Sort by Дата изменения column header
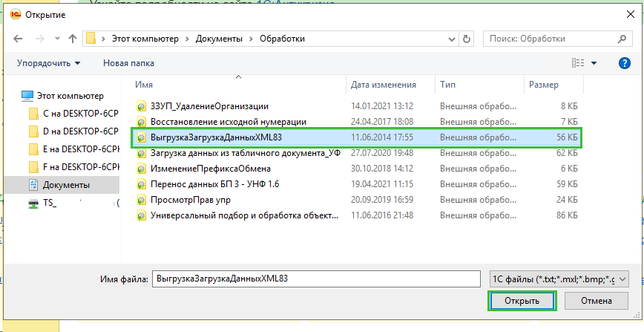This screenshot has width=644, height=332. tap(383, 85)
